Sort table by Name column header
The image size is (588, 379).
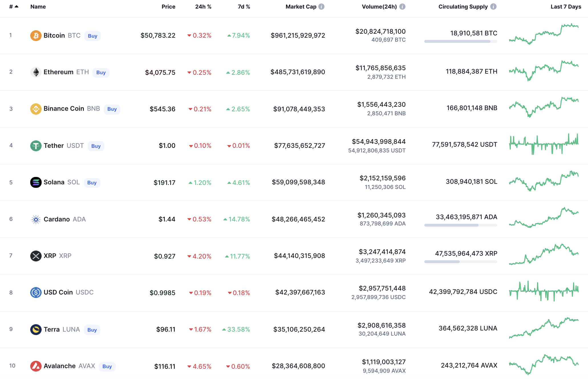coord(38,7)
